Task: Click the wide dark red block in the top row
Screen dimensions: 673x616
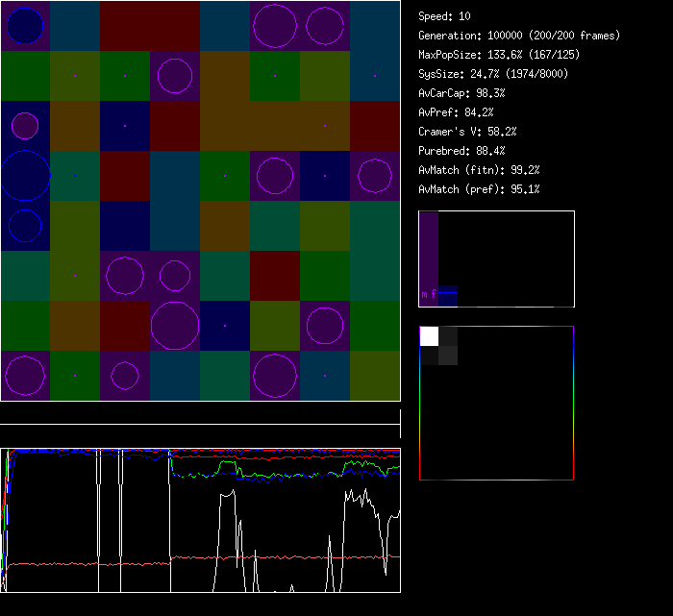Action: pyautogui.click(x=150, y=26)
